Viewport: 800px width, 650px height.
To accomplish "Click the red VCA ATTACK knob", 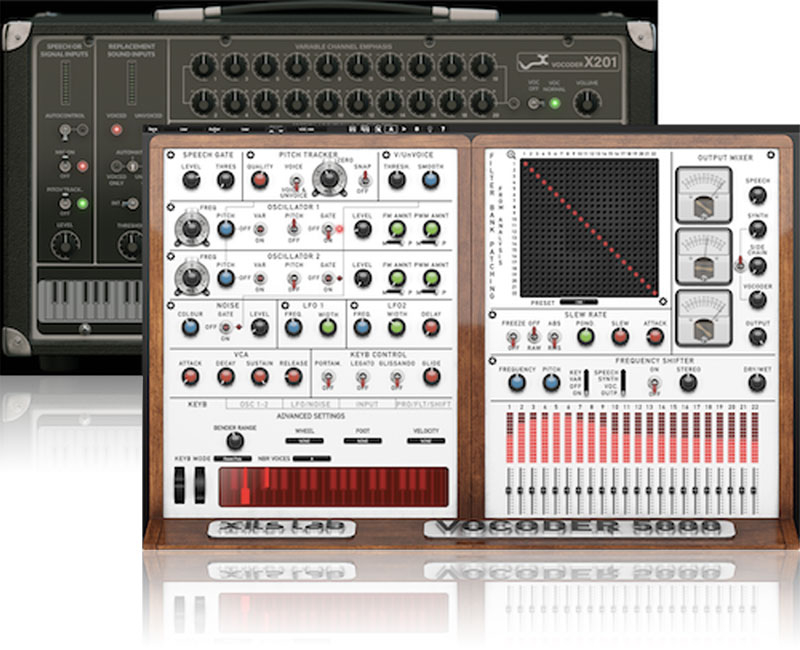I will click(191, 377).
